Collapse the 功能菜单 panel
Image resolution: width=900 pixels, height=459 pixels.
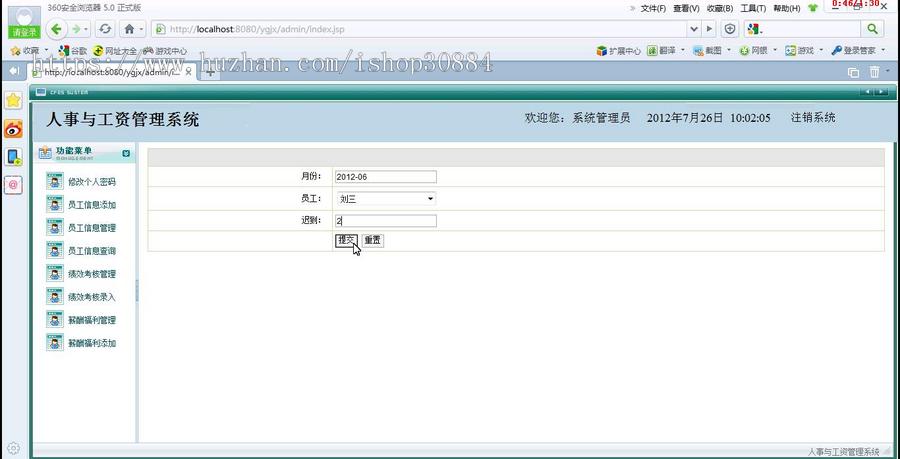pyautogui.click(x=126, y=153)
